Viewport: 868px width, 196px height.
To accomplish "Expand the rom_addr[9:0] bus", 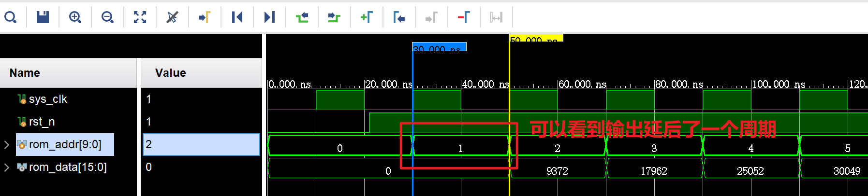I will click(x=6, y=144).
